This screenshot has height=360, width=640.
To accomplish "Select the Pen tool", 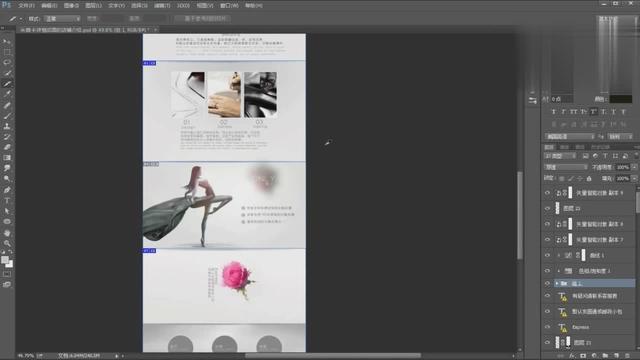I will tap(7, 190).
